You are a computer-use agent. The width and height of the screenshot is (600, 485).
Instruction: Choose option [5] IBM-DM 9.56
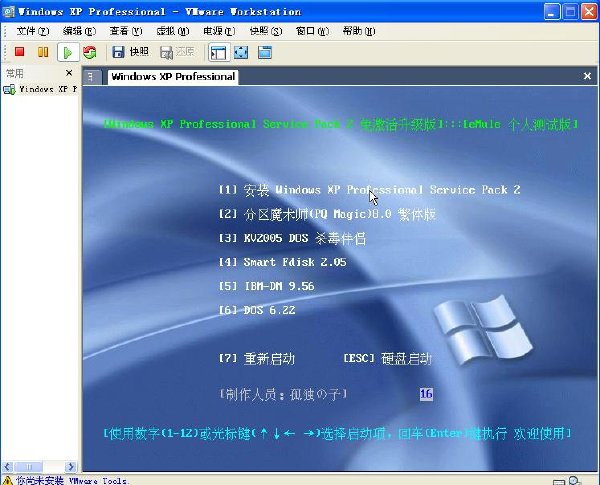(x=266, y=286)
